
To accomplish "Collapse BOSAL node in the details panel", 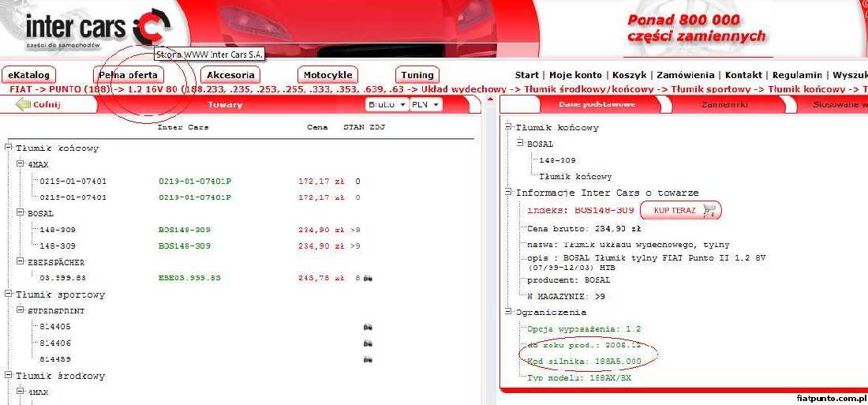I will 520,143.
